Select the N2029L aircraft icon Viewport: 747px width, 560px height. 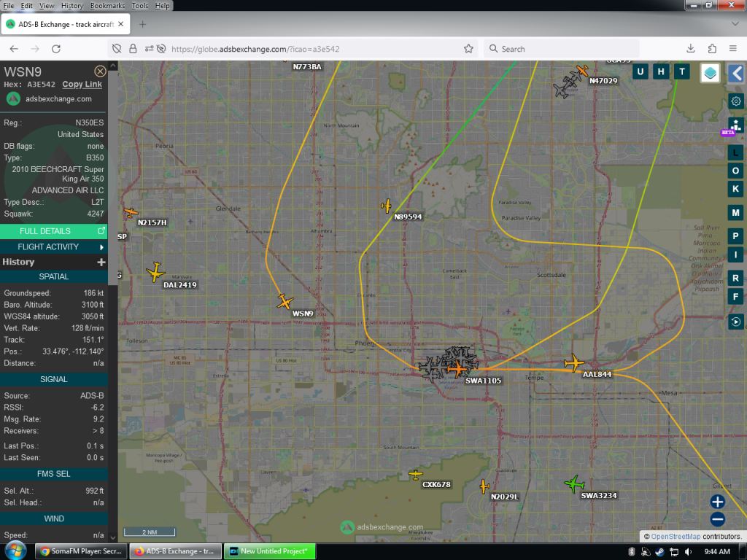click(x=484, y=486)
